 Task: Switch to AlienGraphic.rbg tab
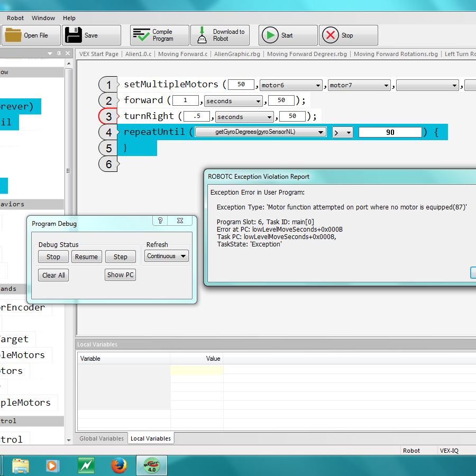pos(237,54)
